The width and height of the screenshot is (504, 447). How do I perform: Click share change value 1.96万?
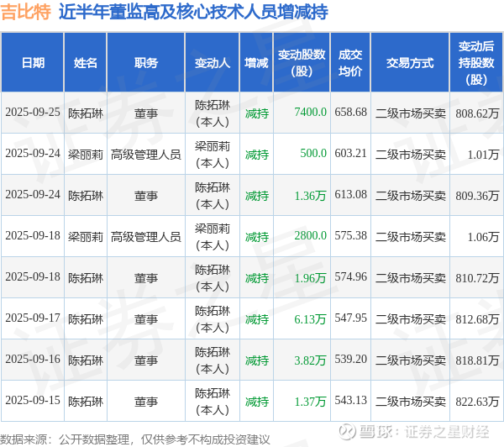coord(310,277)
